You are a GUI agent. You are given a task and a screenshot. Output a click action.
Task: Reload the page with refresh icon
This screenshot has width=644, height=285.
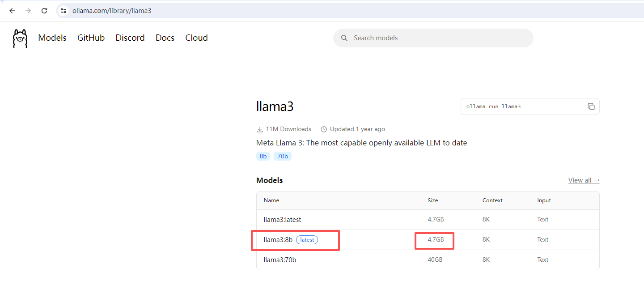[44, 11]
